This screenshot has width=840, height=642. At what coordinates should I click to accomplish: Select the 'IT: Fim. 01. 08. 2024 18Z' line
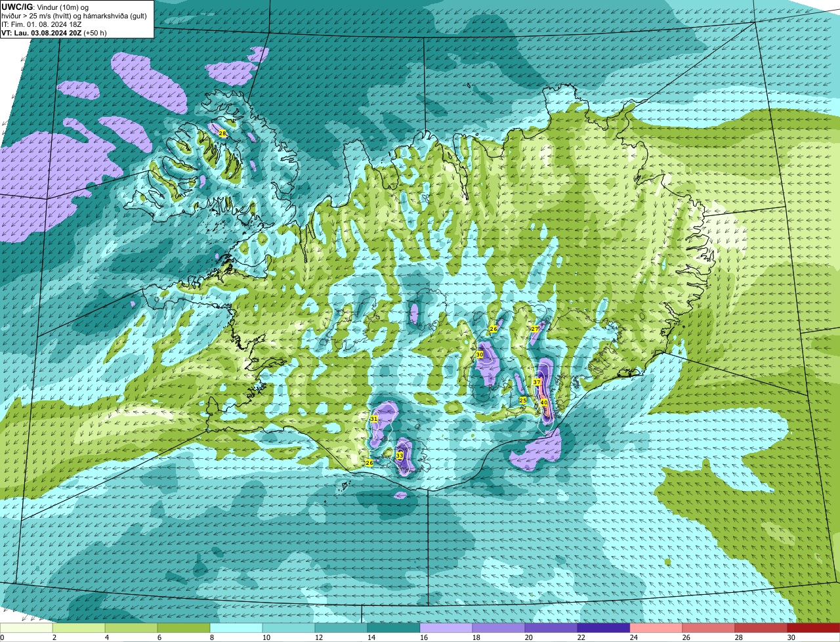[41, 24]
